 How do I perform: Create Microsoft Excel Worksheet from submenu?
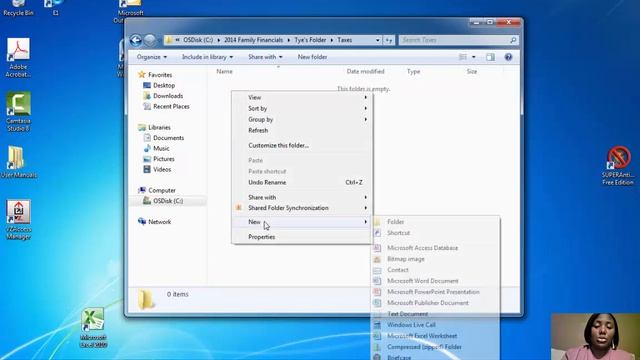click(436, 336)
